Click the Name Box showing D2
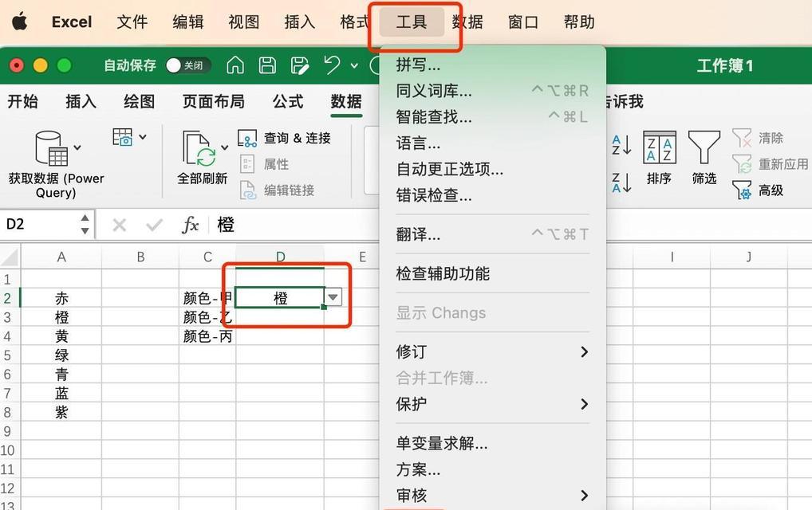812x510 pixels. 39,225
